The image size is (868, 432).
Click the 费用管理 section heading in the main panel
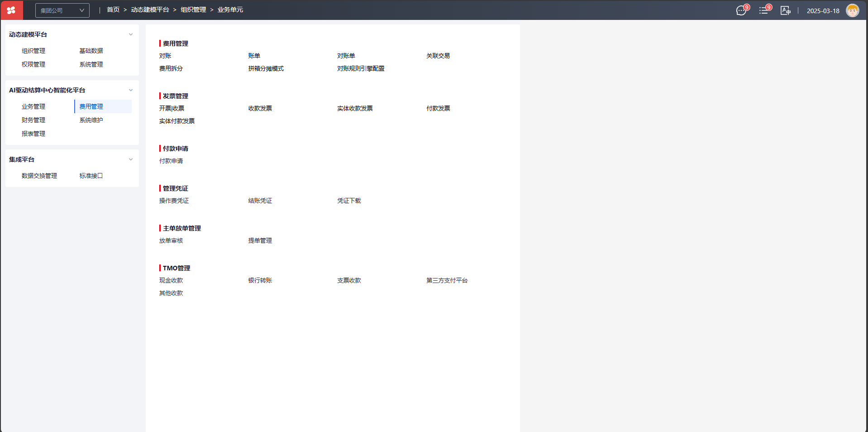[x=176, y=43]
